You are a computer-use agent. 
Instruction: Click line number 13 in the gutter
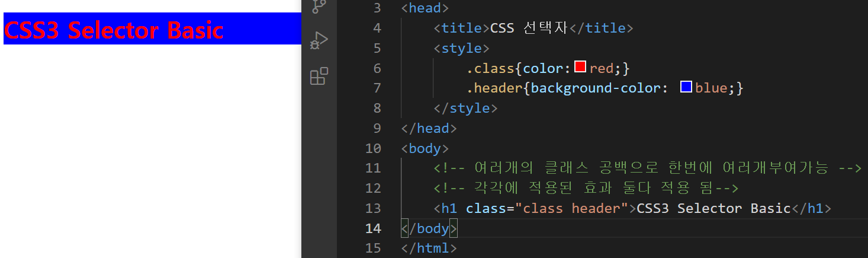[373, 208]
